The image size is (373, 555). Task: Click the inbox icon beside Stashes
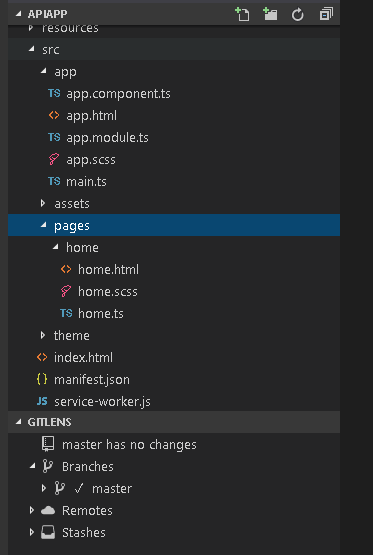pyautogui.click(x=48, y=532)
